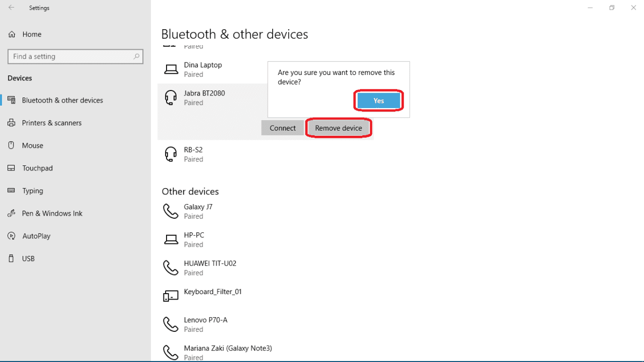644x362 pixels.
Task: Open Pen & Windows Ink settings
Action: [52, 213]
